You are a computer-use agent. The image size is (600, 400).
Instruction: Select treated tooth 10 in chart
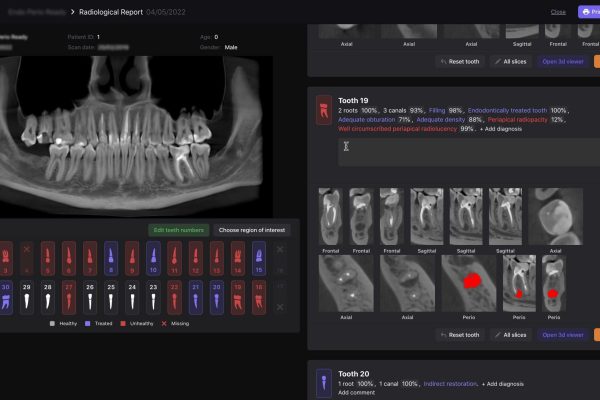click(153, 258)
